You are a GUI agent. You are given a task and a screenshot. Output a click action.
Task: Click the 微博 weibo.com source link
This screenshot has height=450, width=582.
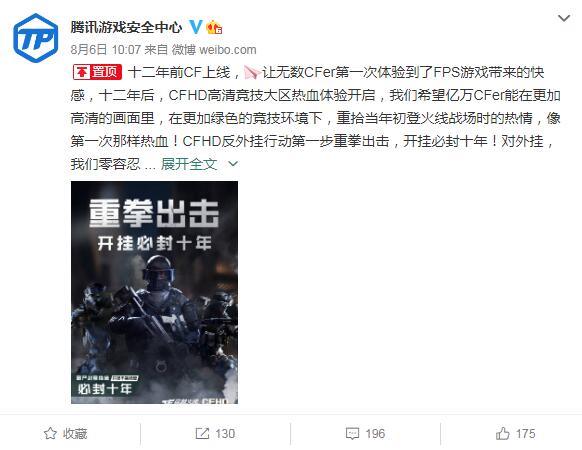[214, 49]
